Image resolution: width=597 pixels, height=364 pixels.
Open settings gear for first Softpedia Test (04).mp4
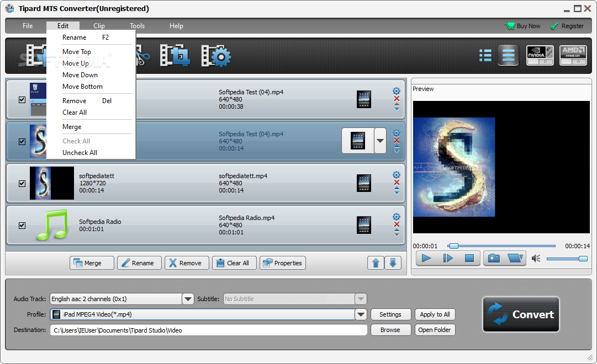(x=397, y=91)
